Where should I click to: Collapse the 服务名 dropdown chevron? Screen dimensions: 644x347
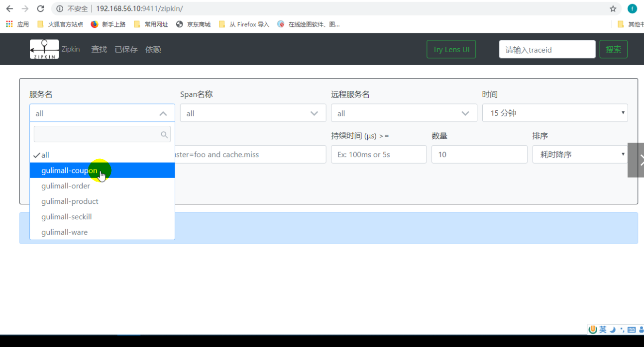coord(163,113)
